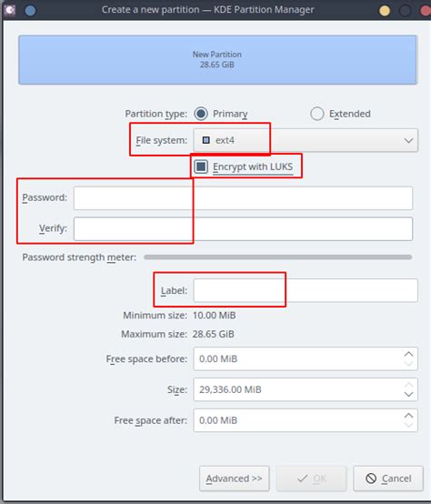Open the File system dropdown arrow
Screen dimensions: 431x504
(x=408, y=140)
